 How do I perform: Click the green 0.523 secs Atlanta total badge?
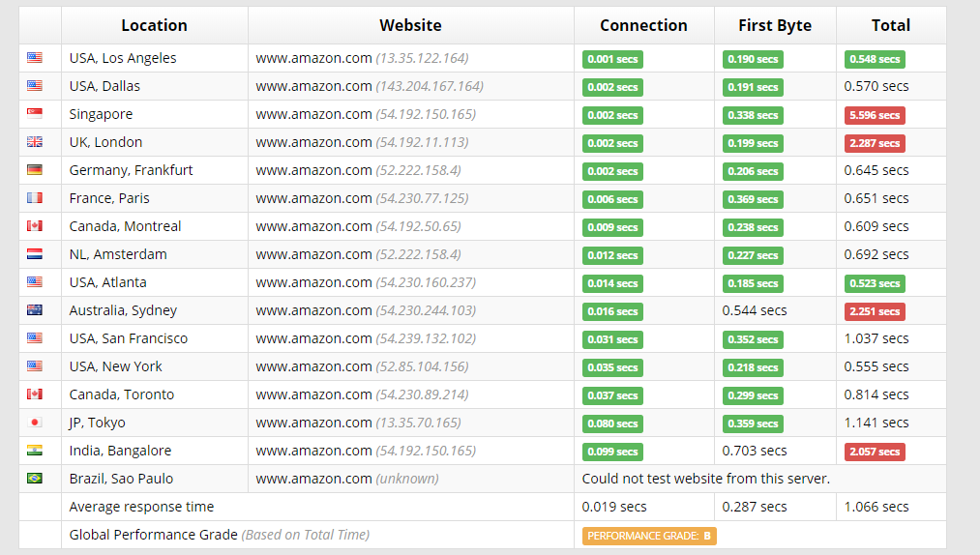pyautogui.click(x=875, y=283)
